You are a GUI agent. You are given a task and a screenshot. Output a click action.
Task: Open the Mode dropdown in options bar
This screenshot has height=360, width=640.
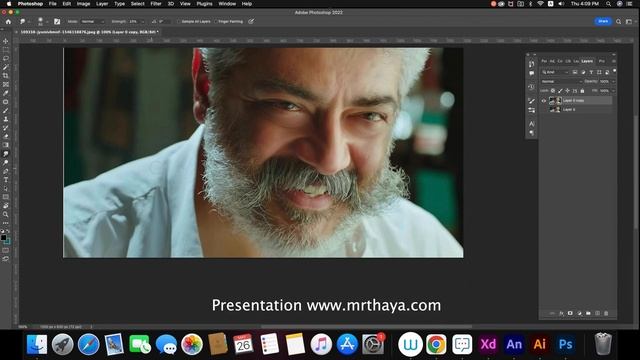pyautogui.click(x=93, y=21)
